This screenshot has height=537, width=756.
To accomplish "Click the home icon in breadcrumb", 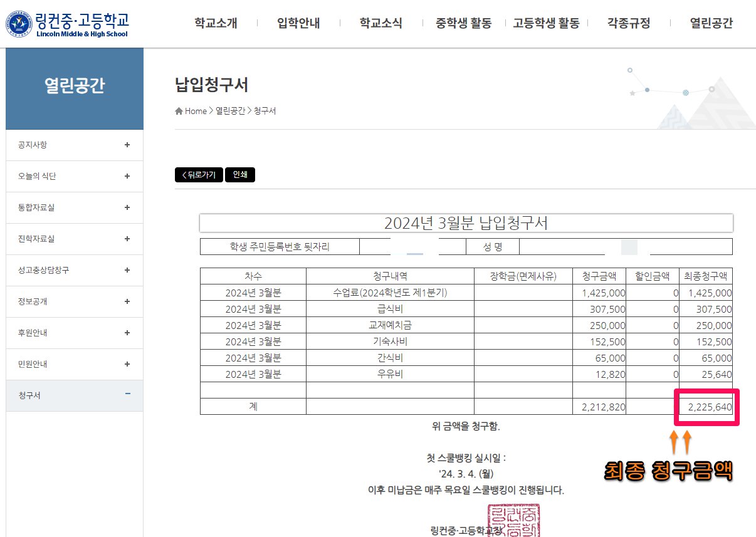I will click(179, 111).
